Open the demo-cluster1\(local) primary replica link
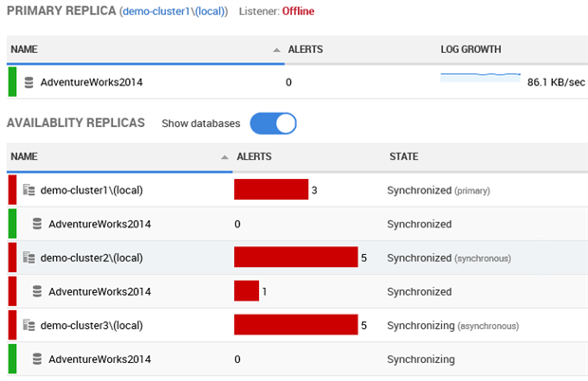 point(174,11)
